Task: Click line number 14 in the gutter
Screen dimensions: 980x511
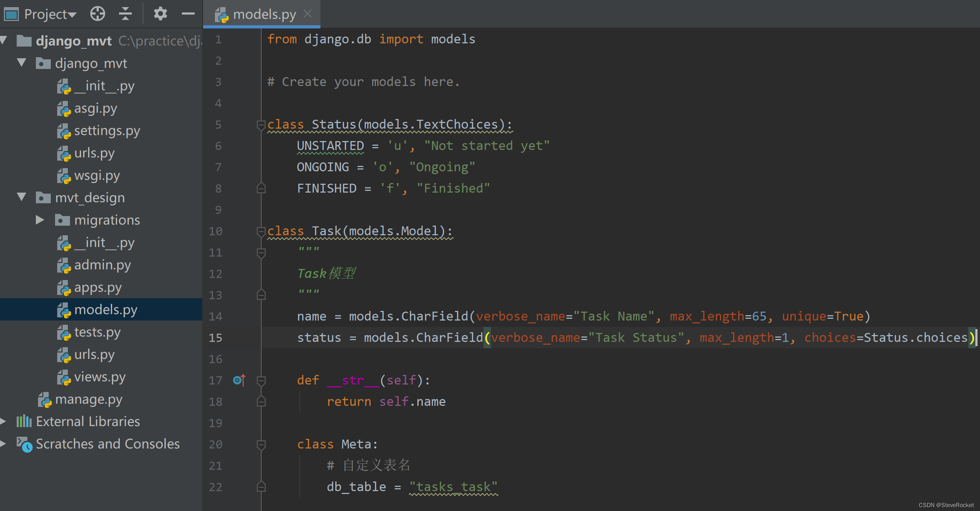Action: click(x=215, y=317)
